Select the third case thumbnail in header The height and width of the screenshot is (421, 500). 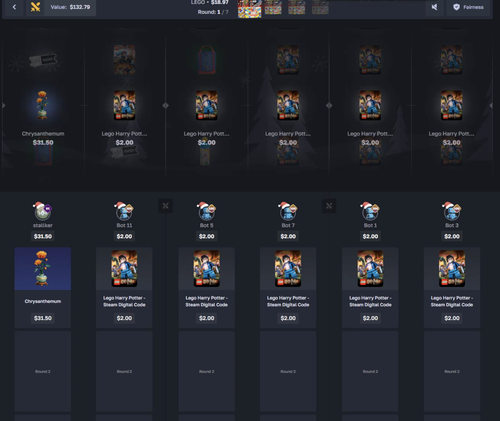coord(297,7)
